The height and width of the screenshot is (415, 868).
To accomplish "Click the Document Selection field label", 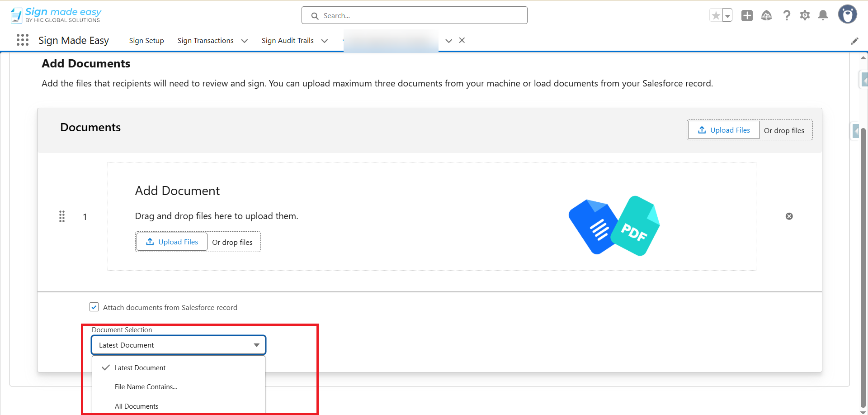I will pos(122,330).
